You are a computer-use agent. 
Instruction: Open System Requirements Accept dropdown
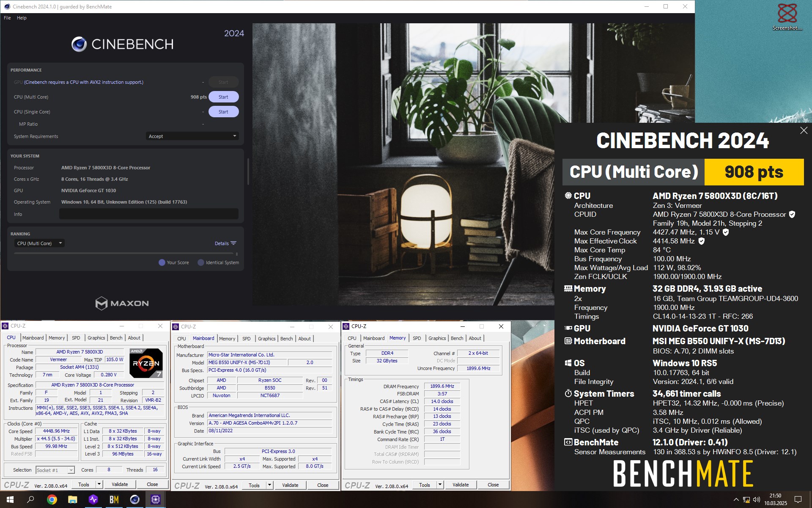(192, 136)
